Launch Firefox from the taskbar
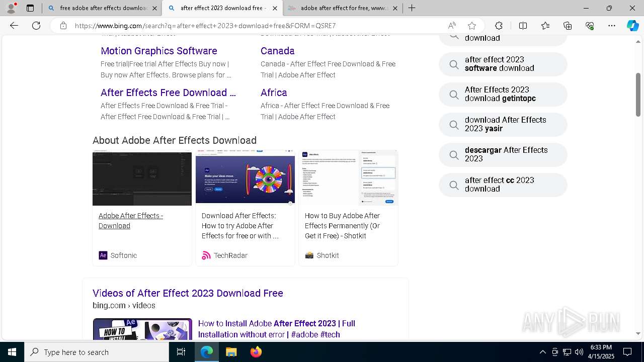This screenshot has width=644, height=362. 256,352
